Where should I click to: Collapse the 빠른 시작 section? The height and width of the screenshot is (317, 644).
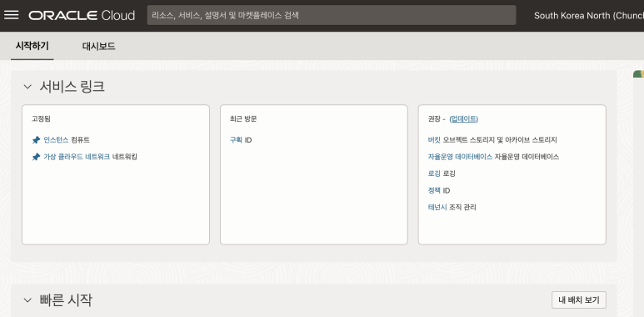tap(27, 300)
